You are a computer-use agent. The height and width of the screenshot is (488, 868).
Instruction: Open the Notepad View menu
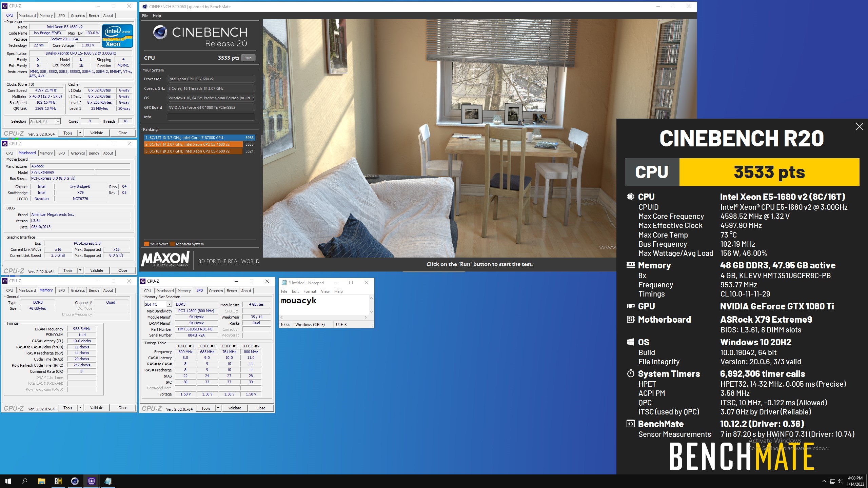[325, 291]
